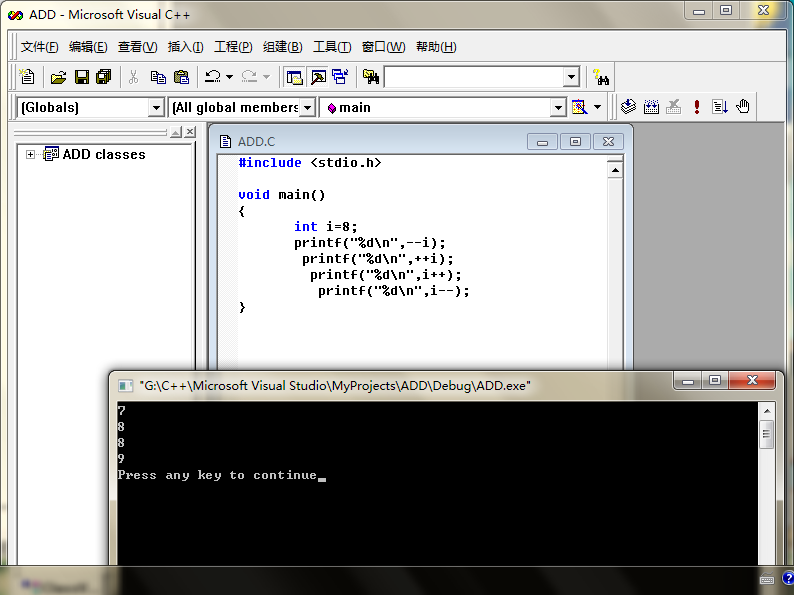Click the Open file folder icon
The height and width of the screenshot is (595, 794).
(x=58, y=77)
